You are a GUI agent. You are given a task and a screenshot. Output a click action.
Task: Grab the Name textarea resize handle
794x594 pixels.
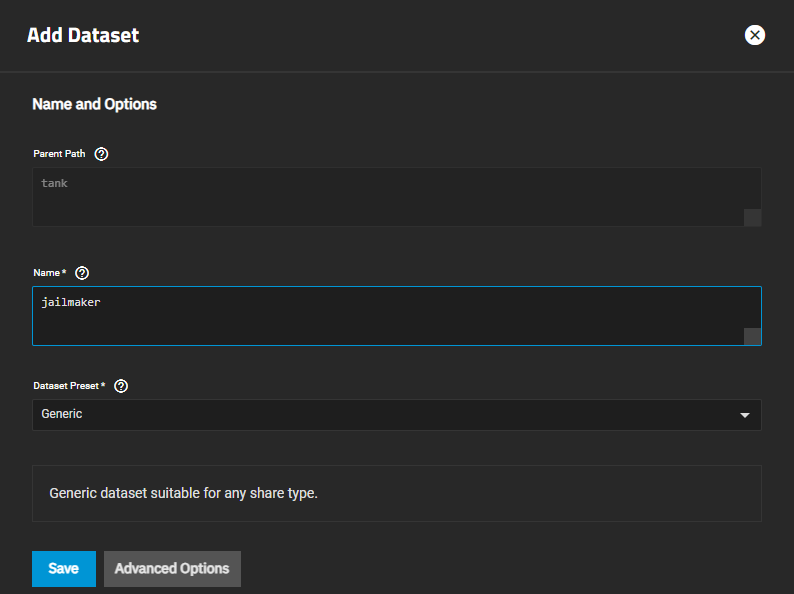coord(752,337)
